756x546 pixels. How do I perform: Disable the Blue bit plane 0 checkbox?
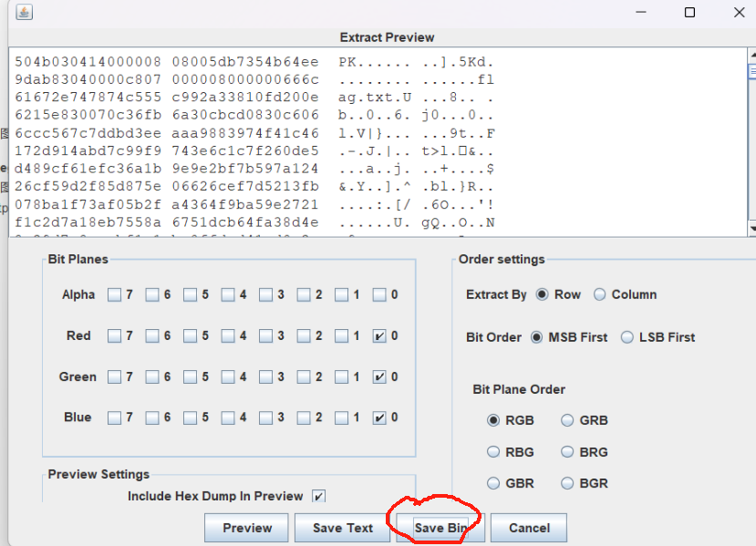click(379, 418)
